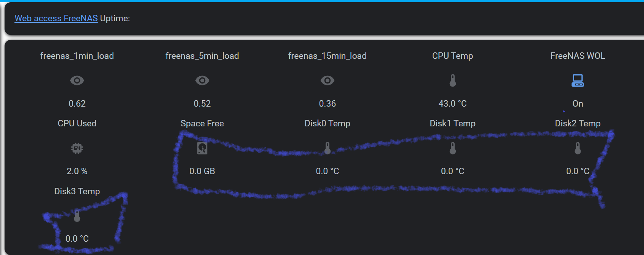Click the Disk1 Temp 0.0 °C reading
Viewport: 644px width, 255px height.
[452, 171]
